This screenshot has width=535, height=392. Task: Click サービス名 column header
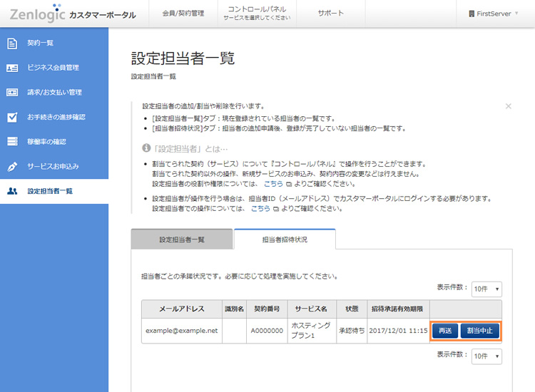pos(312,309)
